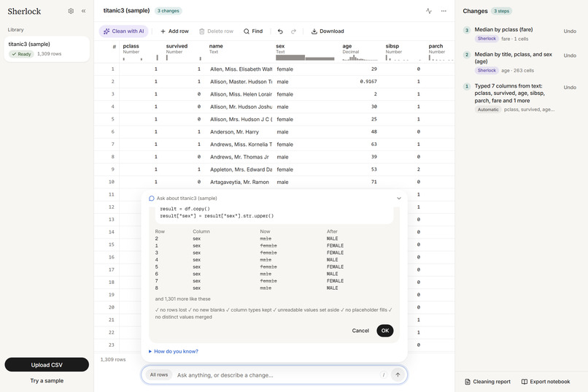The image size is (588, 392).
Task: Select titanic3 (sample) in Library
Action: click(47, 49)
